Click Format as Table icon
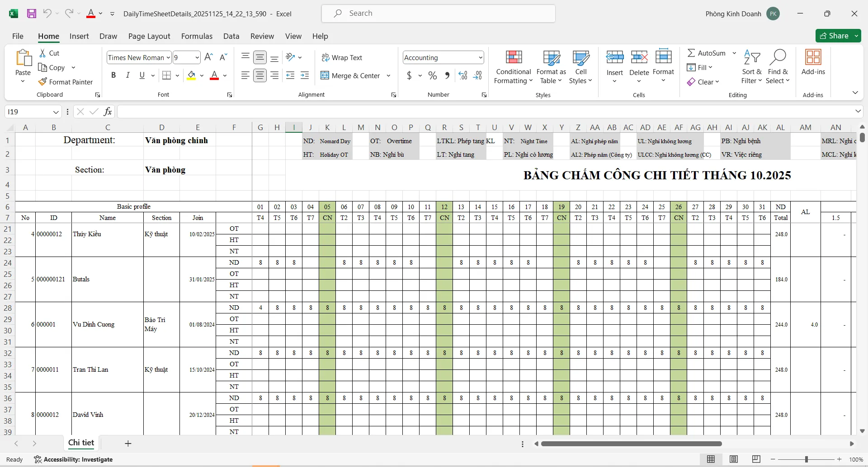This screenshot has height=467, width=868. (551, 57)
